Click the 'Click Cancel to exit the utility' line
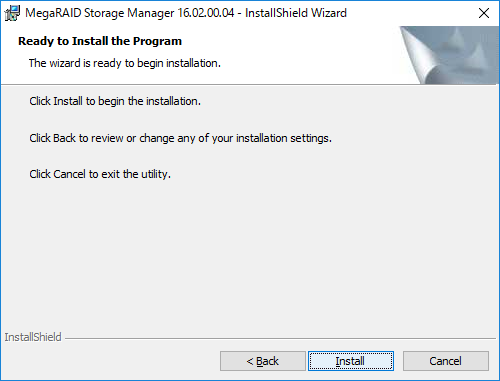 (x=100, y=174)
